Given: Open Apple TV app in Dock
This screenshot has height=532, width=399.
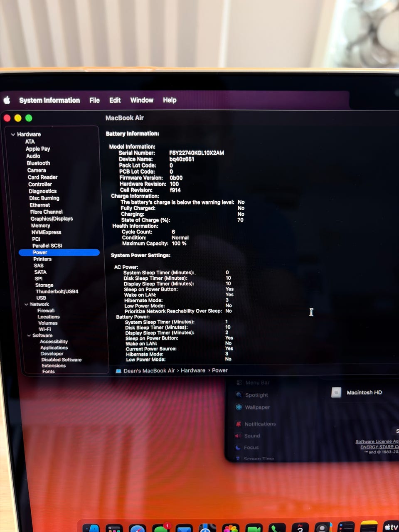Looking at the screenshot, I should [x=391, y=527].
